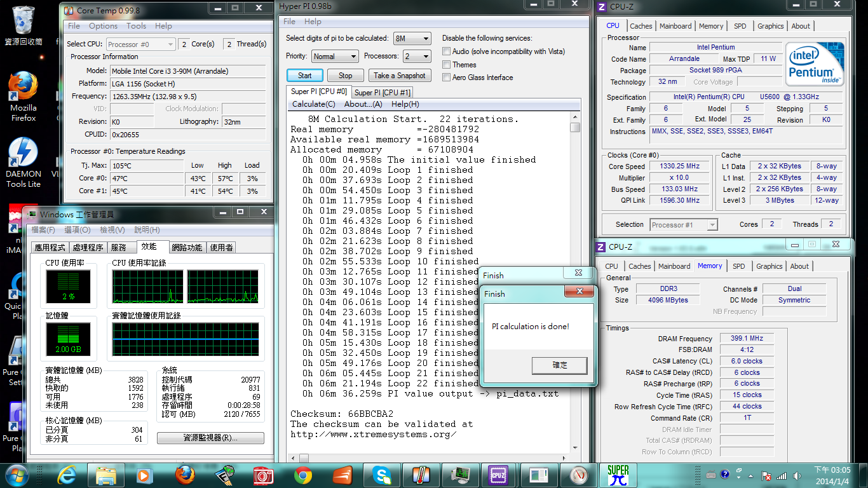The height and width of the screenshot is (488, 868).
Task: Select Task Manager 網路功能 tab
Action: pyautogui.click(x=187, y=247)
